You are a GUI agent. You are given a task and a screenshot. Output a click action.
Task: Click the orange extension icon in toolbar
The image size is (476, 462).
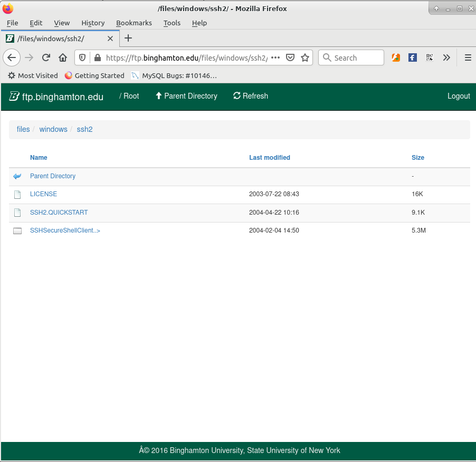pyautogui.click(x=396, y=57)
